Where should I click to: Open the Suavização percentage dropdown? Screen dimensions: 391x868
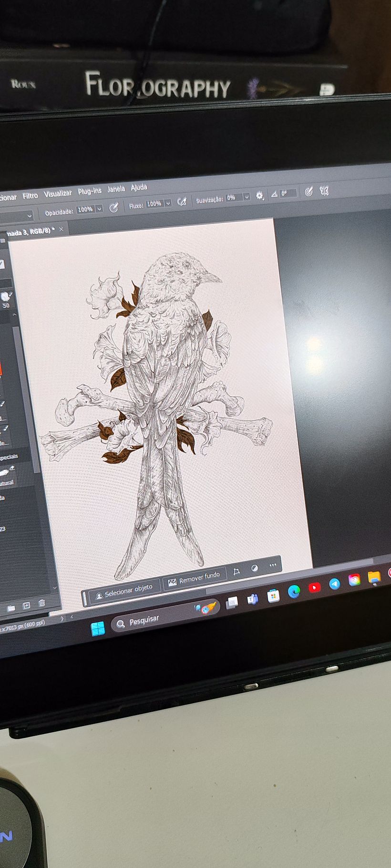click(x=247, y=197)
